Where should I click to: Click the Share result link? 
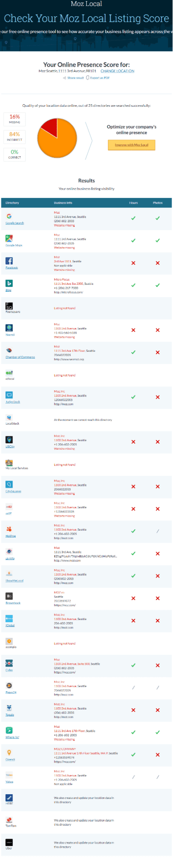pos(73,78)
